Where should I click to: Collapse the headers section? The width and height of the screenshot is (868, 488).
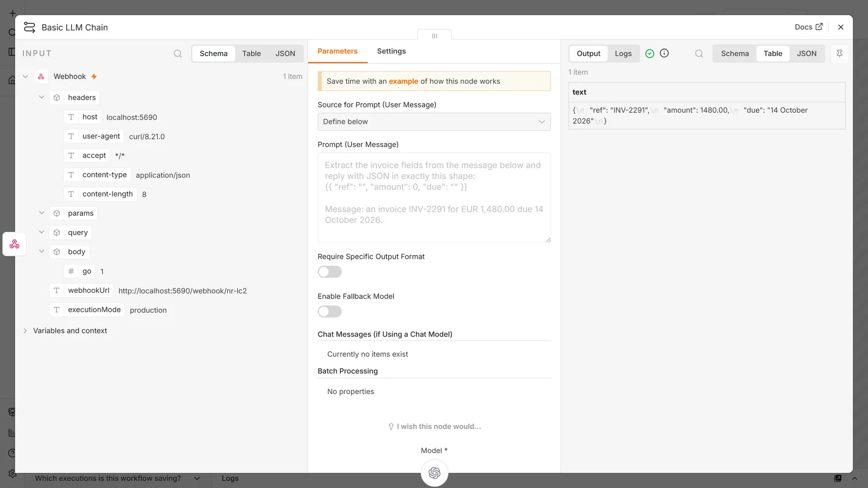[41, 97]
